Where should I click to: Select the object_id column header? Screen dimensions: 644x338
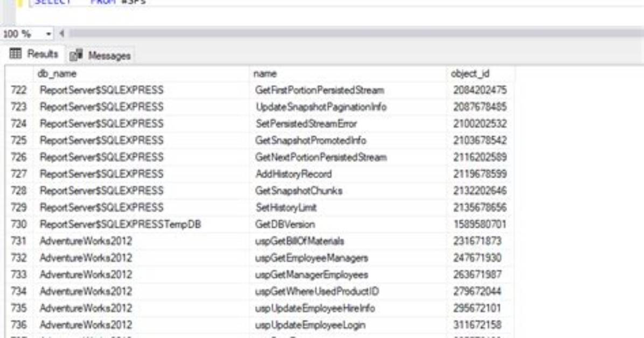(480, 74)
